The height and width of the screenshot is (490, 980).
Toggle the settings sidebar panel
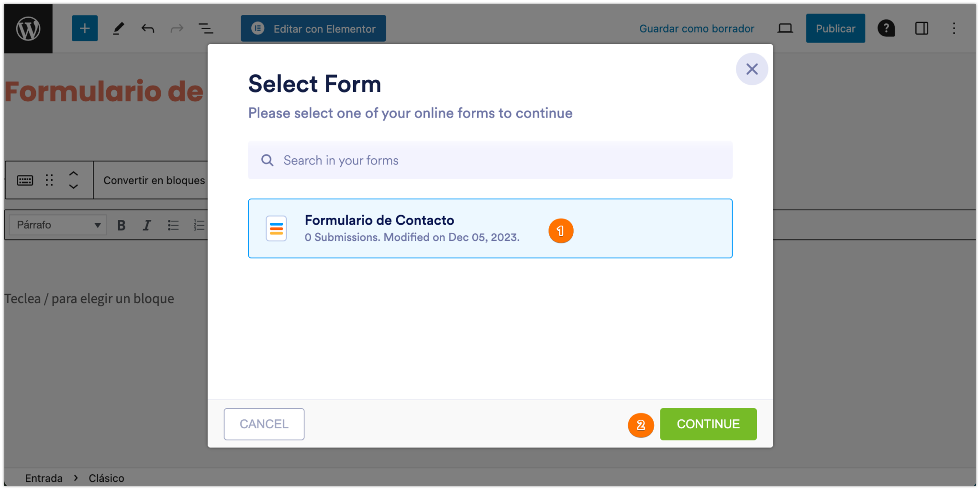(x=921, y=28)
